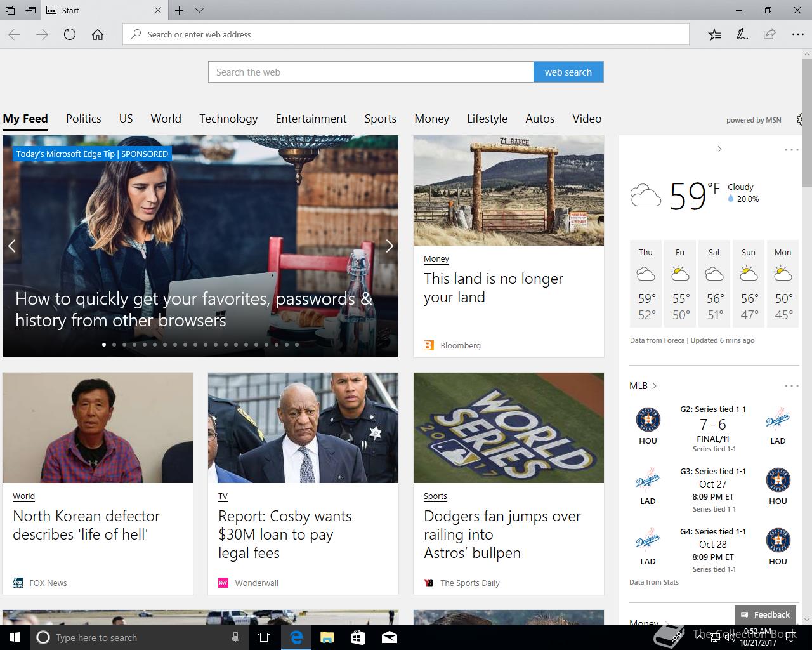Open the featured Edge tip headline
This screenshot has width=812, height=650.
(193, 309)
